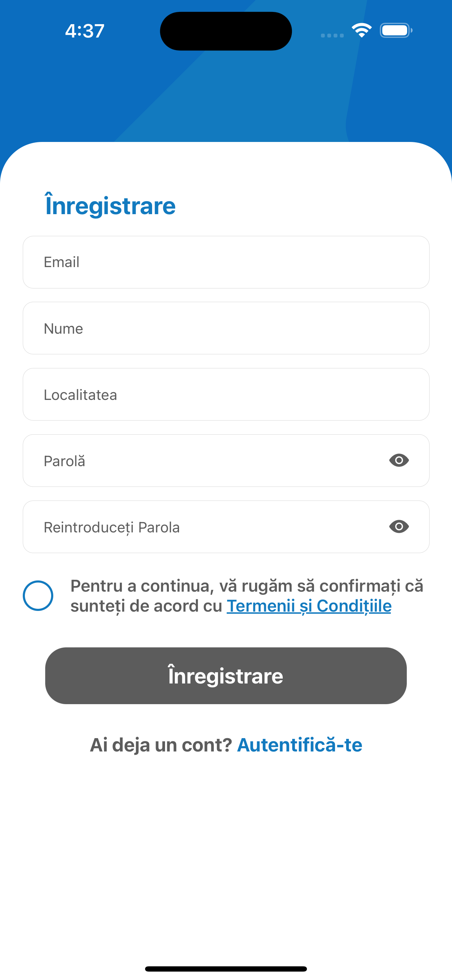The image size is (452, 980).
Task: Tap the Email input field
Action: click(x=226, y=262)
